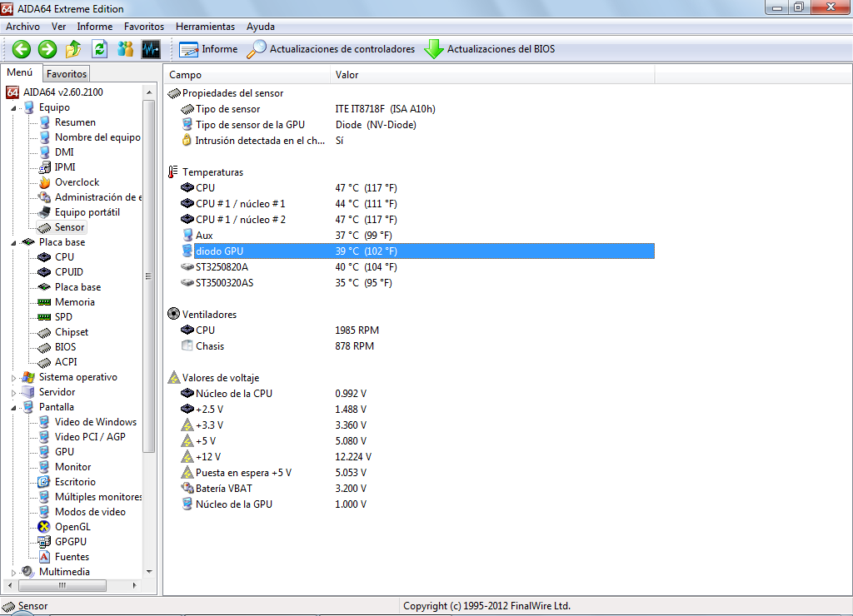Click the OpenGL tree item icon
The width and height of the screenshot is (853, 616).
click(x=44, y=527)
